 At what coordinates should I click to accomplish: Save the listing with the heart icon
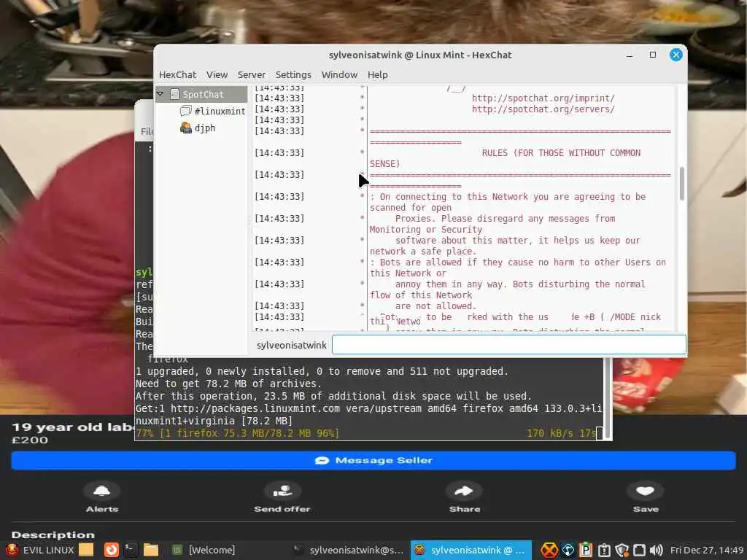(x=645, y=491)
